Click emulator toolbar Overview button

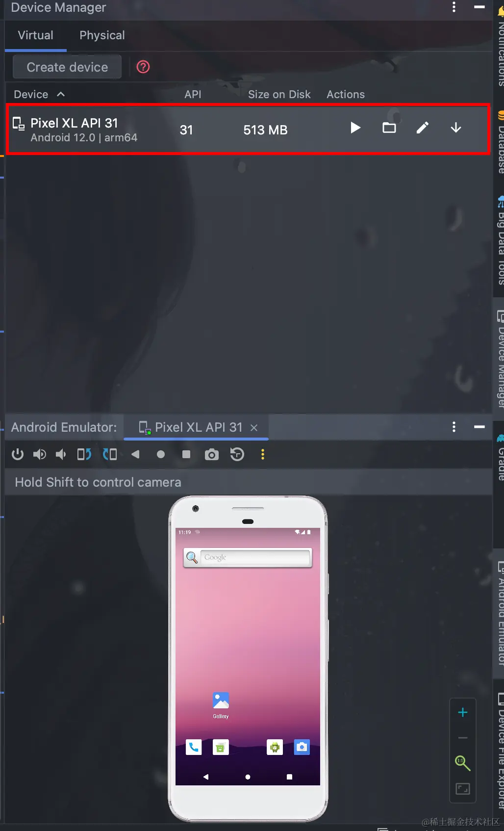186,455
